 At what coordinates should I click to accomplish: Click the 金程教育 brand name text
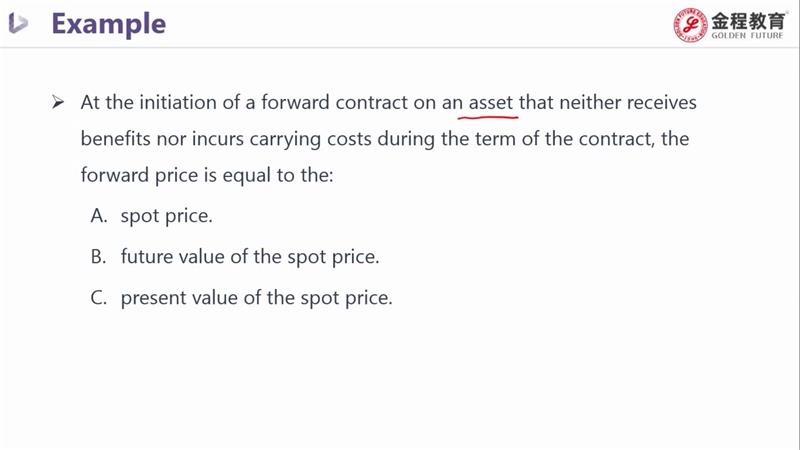click(748, 18)
